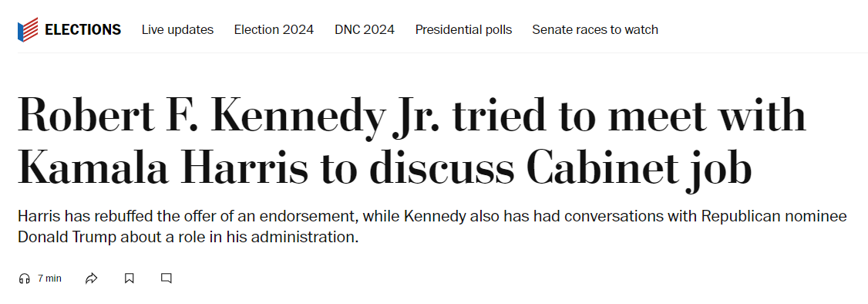Click the Robert F. Kennedy Jr. headline line

[412, 117]
